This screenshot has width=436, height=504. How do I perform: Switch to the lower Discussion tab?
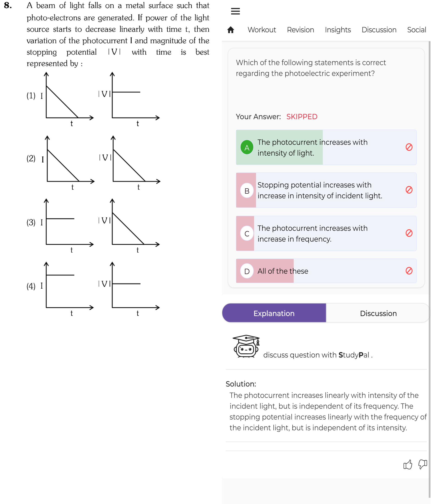[x=378, y=313]
